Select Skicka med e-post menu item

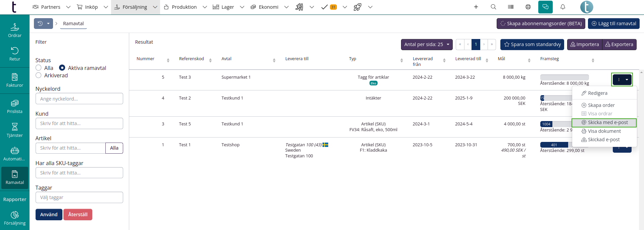[604, 122]
